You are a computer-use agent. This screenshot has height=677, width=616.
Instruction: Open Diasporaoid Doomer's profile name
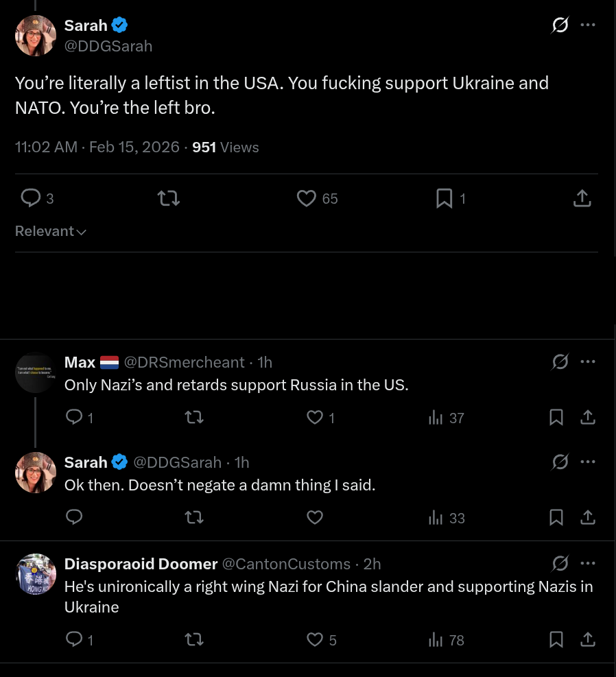(141, 564)
